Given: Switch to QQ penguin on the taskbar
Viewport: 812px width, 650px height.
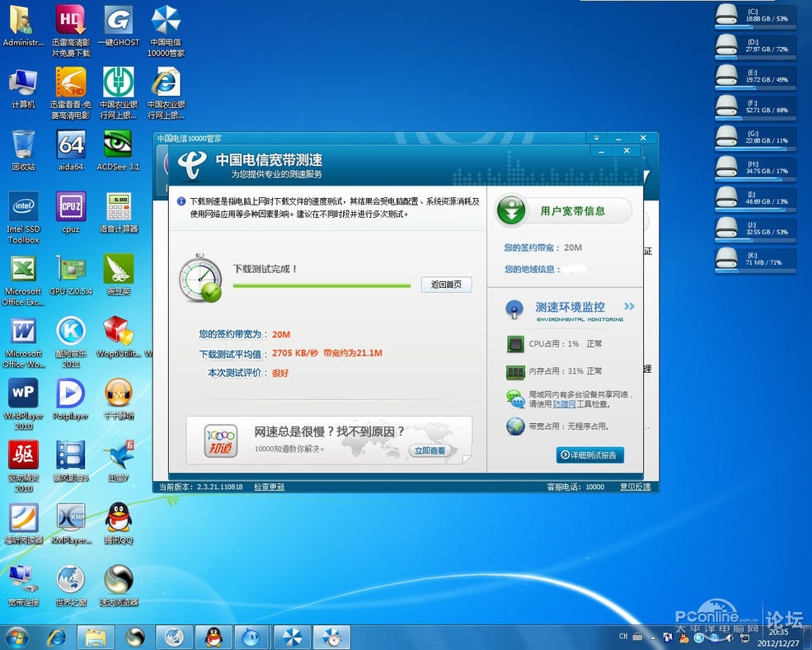Looking at the screenshot, I should (x=214, y=637).
